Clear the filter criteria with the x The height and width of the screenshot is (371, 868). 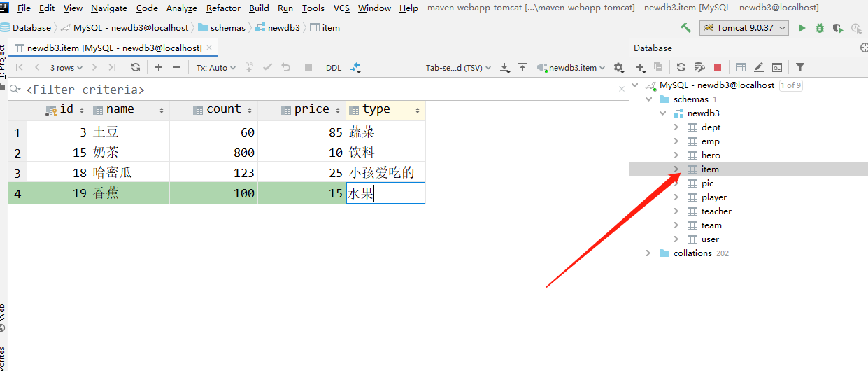(x=622, y=90)
